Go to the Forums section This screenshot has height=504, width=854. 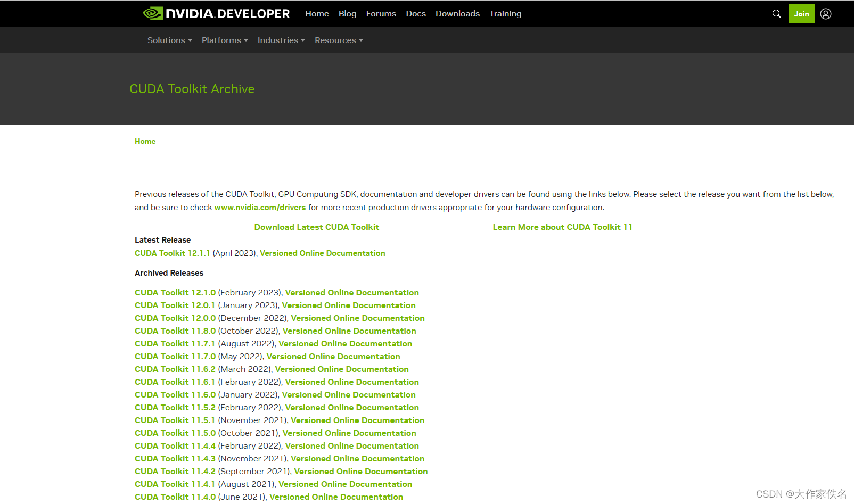[x=381, y=13]
